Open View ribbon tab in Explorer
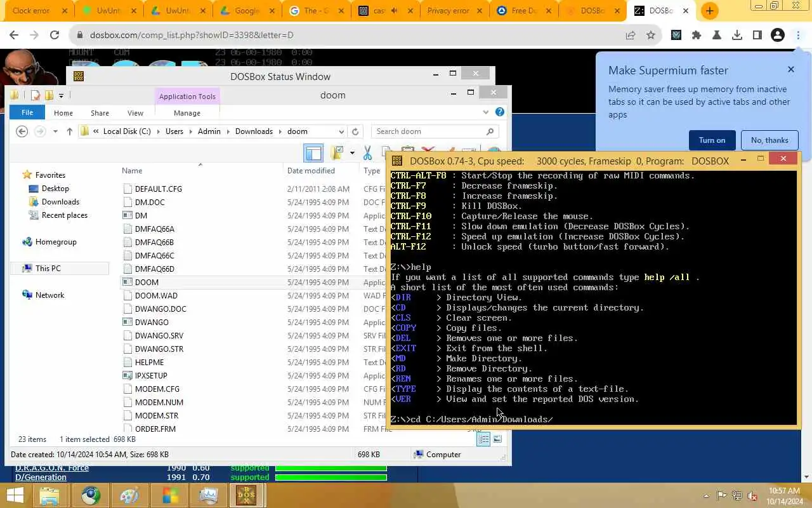Viewport: 812px width, 508px height. 135,113
